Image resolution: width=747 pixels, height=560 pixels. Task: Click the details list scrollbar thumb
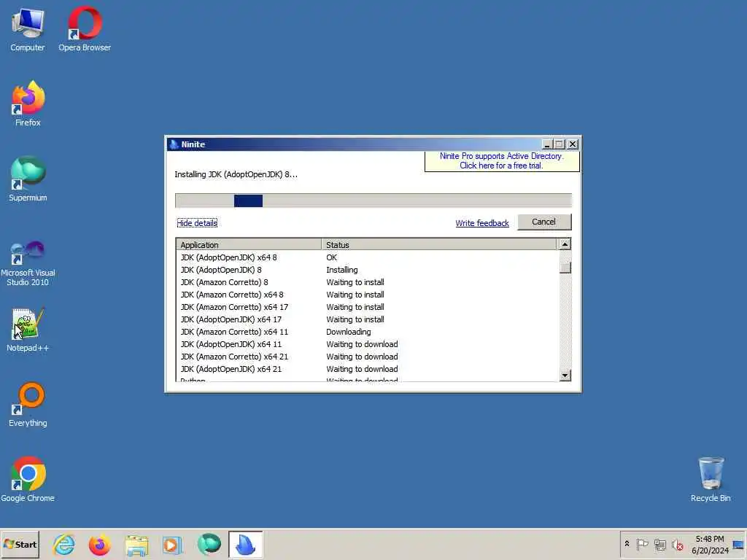click(x=565, y=268)
